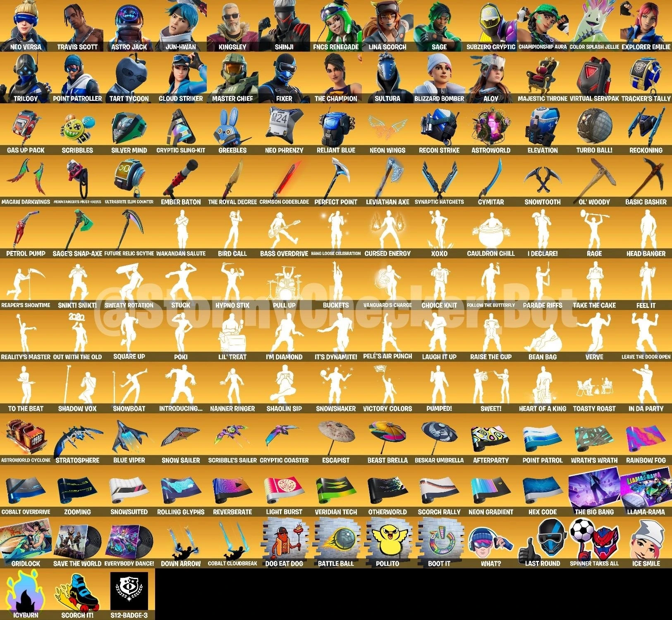
Task: Select the Battle Ball spray
Action: click(x=336, y=542)
